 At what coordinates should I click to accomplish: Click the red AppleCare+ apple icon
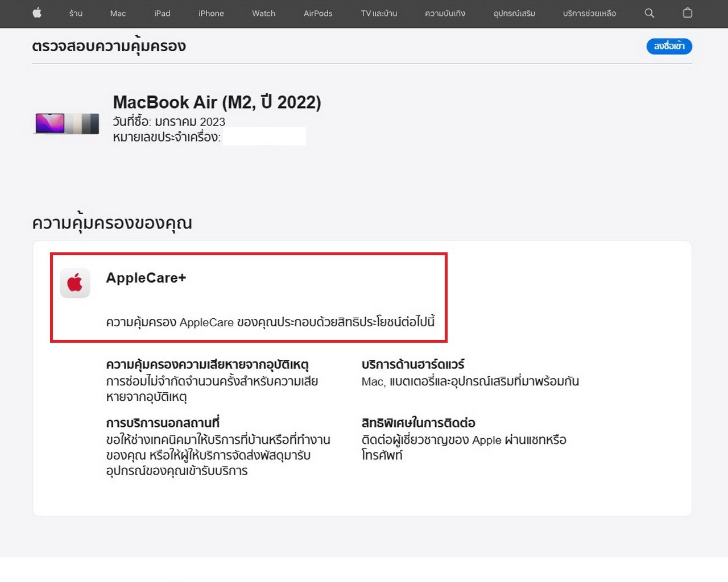click(x=75, y=282)
